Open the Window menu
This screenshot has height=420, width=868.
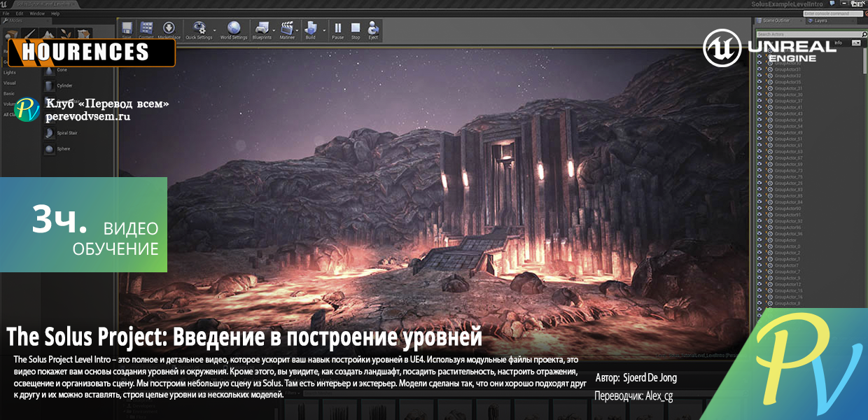(37, 13)
